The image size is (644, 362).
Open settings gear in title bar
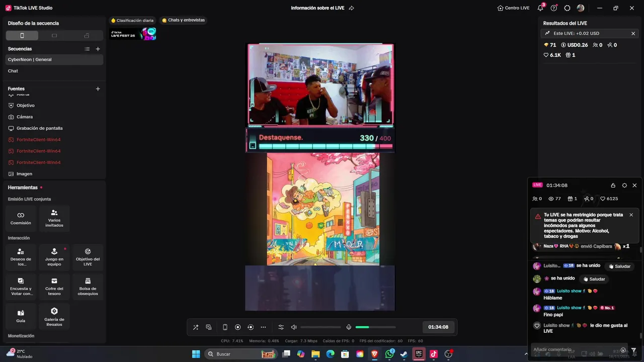tap(567, 8)
